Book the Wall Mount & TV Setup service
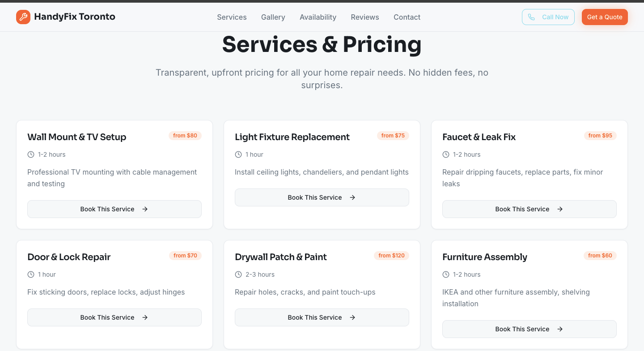The height and width of the screenshot is (351, 644). [x=114, y=209]
